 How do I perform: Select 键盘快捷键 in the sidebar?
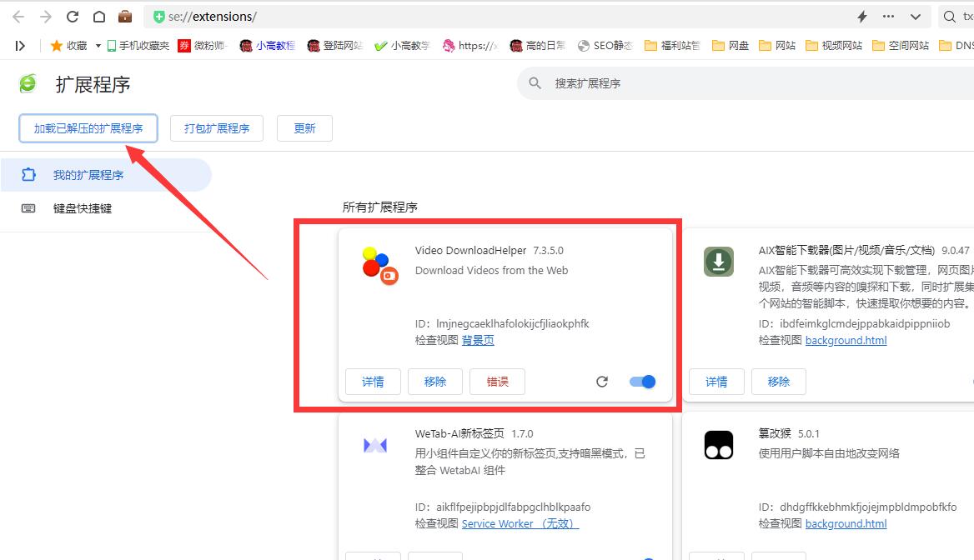(x=83, y=207)
